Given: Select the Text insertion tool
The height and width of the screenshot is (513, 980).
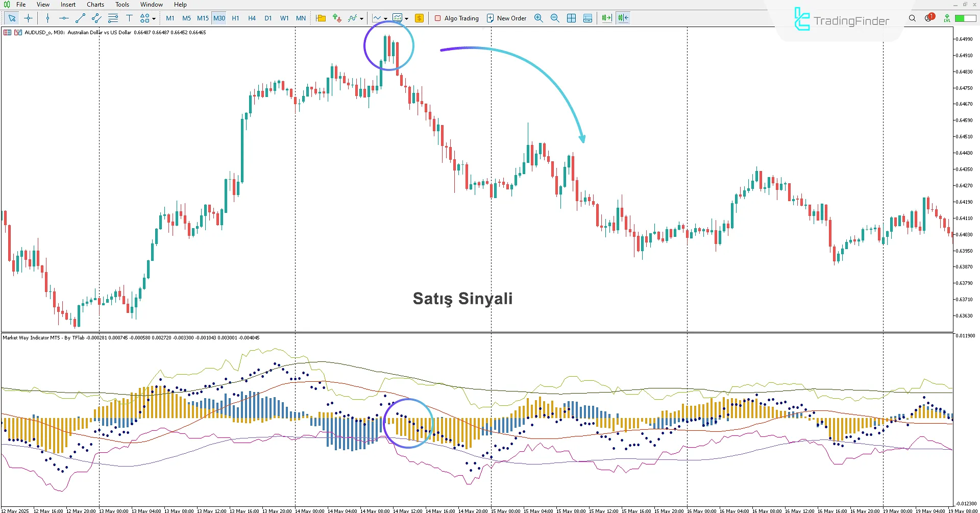Looking at the screenshot, I should pyautogui.click(x=129, y=18).
